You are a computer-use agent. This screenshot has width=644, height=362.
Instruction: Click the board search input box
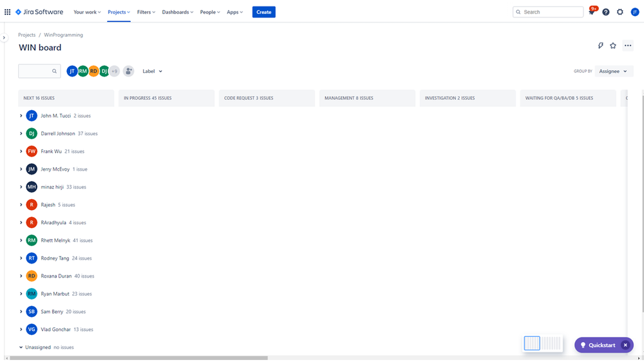[39, 71]
